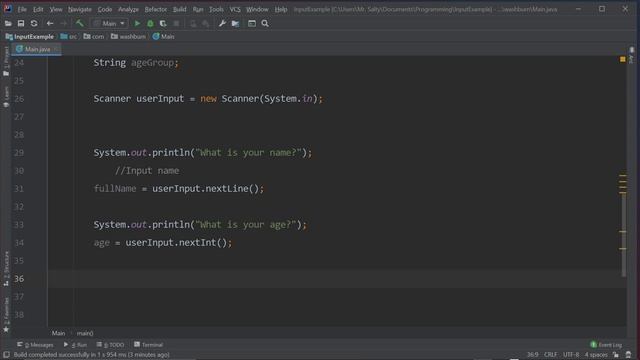Navigate back with the left arrow icon

pos(50,24)
